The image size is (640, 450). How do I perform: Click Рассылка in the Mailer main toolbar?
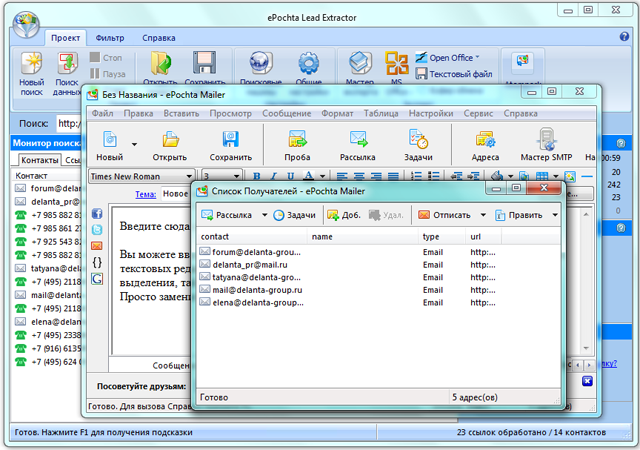coord(358,145)
